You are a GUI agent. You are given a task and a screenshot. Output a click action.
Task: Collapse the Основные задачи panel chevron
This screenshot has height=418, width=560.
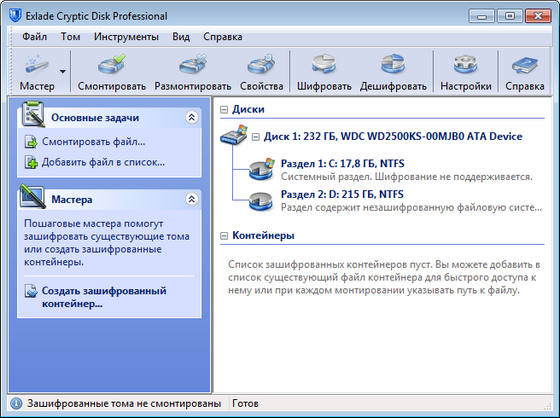(191, 117)
